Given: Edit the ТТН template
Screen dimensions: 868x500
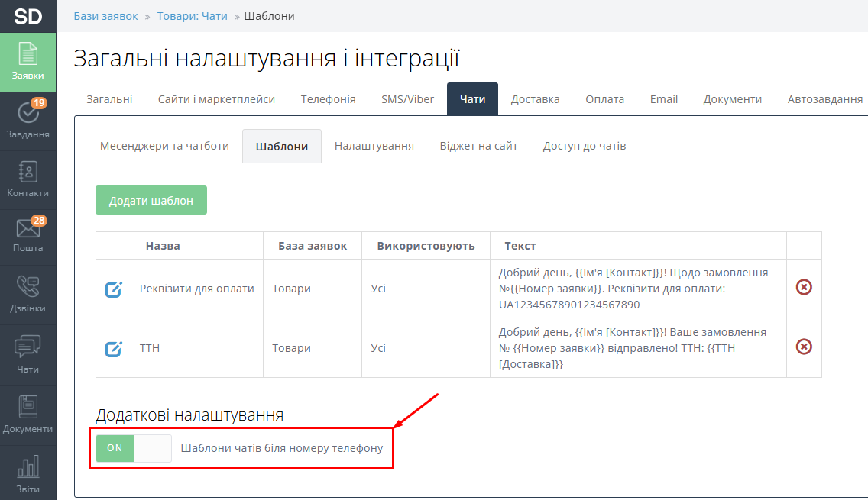Looking at the screenshot, I should (x=113, y=349).
